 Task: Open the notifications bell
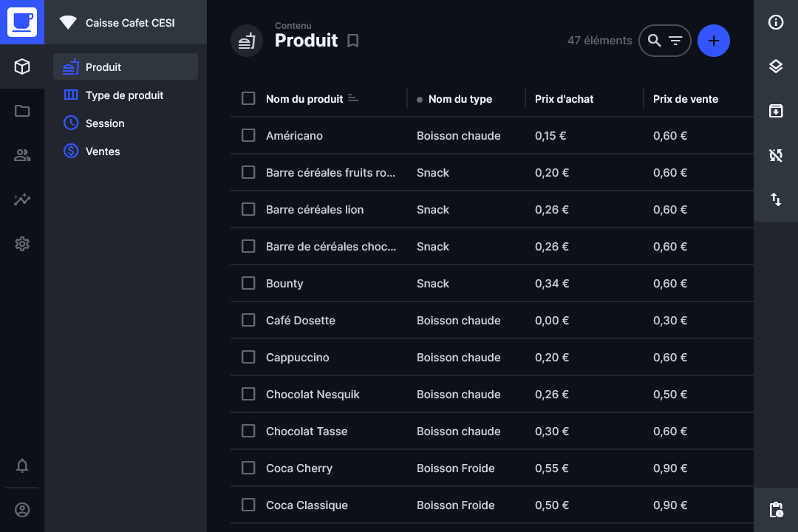coord(22,465)
